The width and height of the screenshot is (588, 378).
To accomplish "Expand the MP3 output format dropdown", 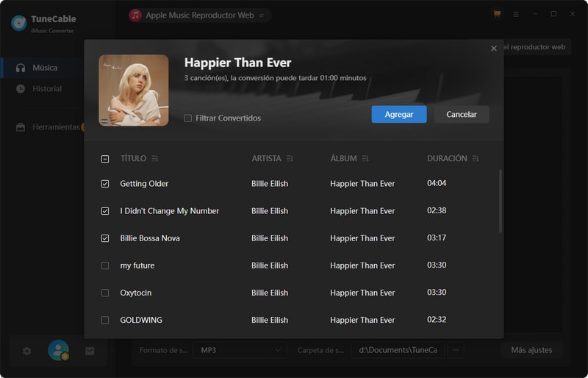I will tap(242, 350).
